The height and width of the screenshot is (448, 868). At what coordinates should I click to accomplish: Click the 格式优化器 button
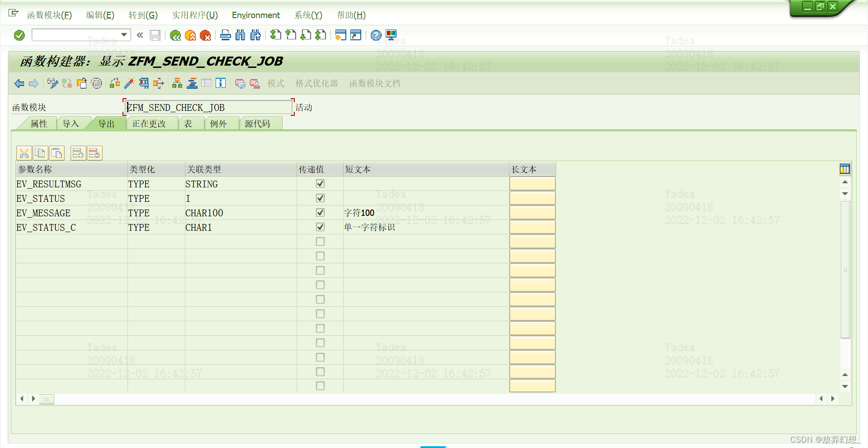point(317,83)
